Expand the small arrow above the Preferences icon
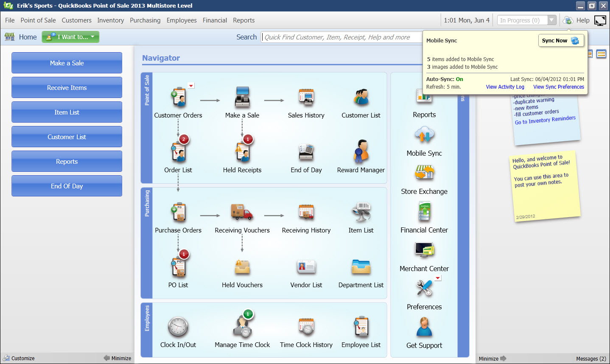 coord(438,278)
